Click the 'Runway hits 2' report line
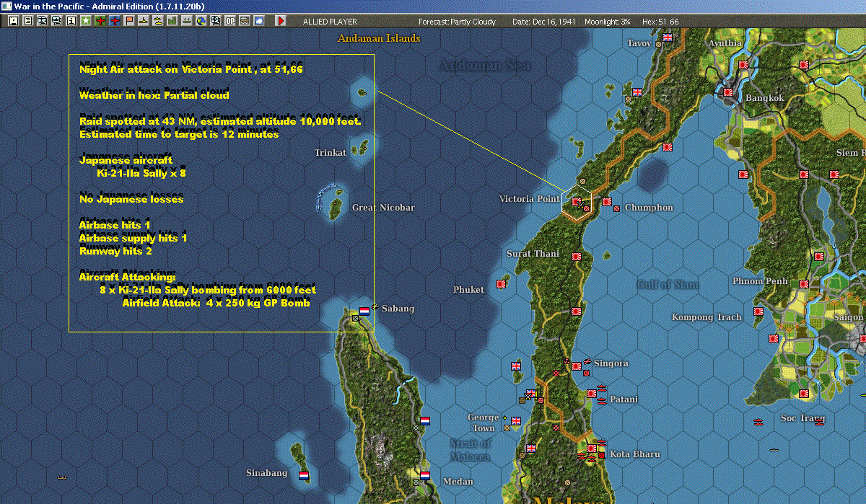The width and height of the screenshot is (866, 504). 115,251
